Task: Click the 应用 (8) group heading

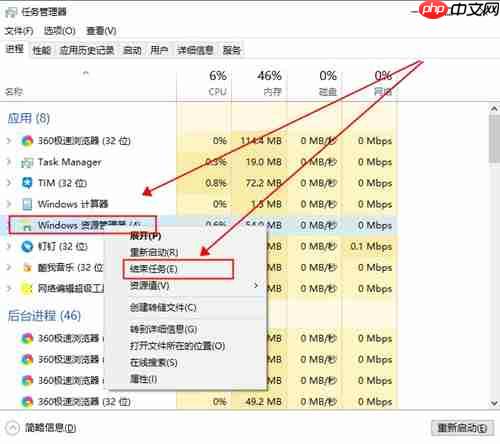Action: (x=29, y=118)
